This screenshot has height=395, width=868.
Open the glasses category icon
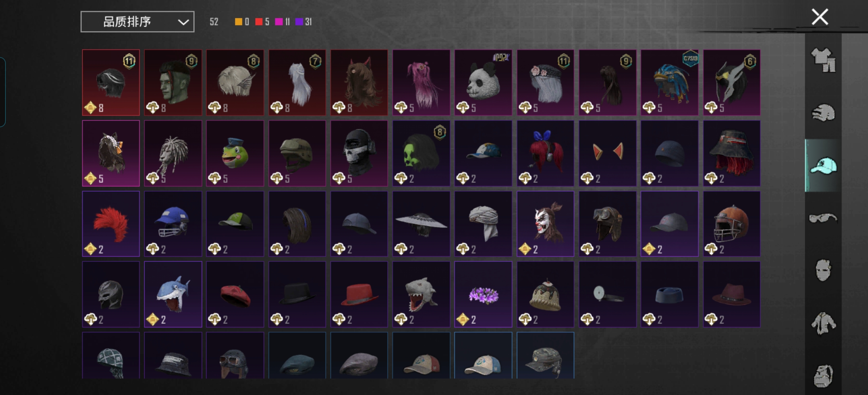823,218
